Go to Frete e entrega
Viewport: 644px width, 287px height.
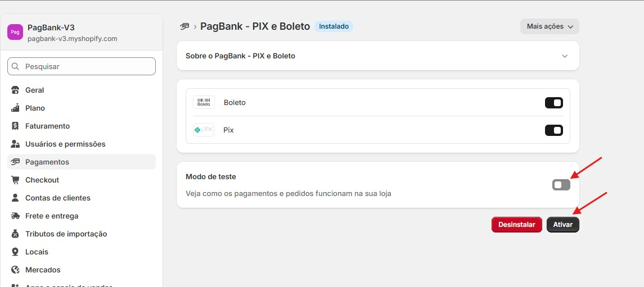82,216
